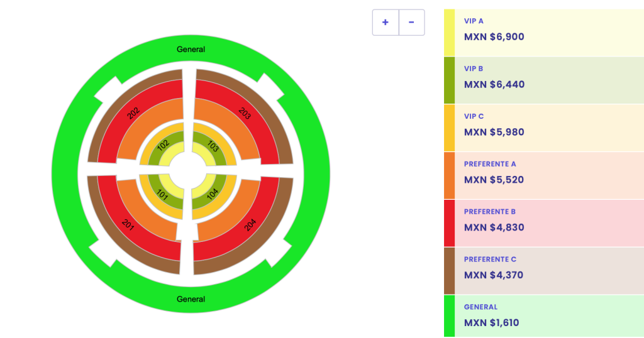
Task: Choose section 201 on the map
Action: pos(128,224)
